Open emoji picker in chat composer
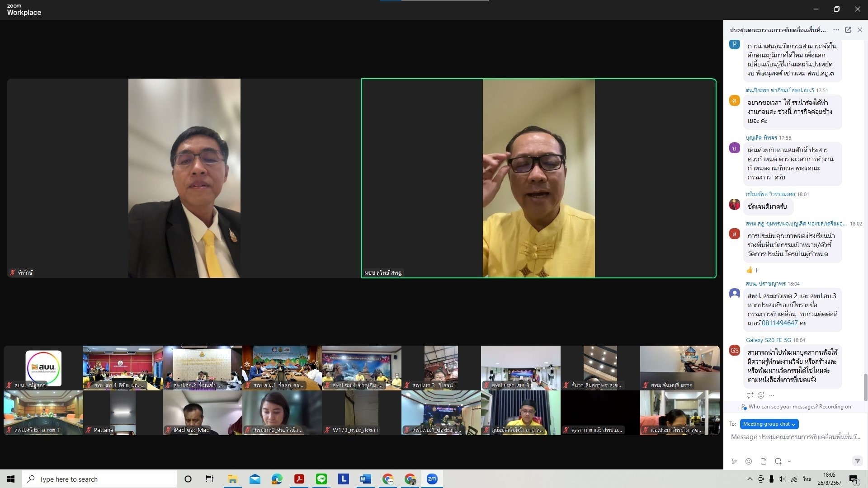This screenshot has width=868, height=488. click(749, 461)
